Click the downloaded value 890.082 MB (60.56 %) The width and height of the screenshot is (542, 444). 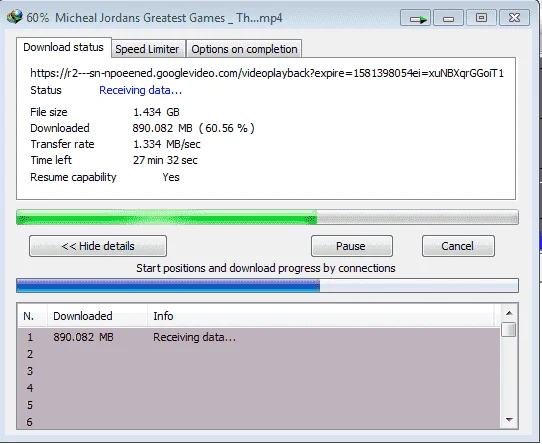[x=194, y=128]
